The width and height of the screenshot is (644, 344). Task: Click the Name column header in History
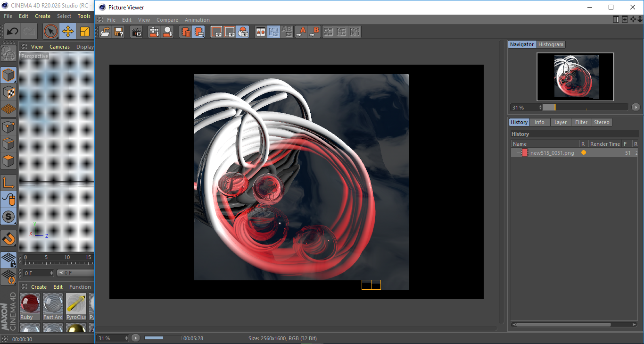pyautogui.click(x=545, y=144)
